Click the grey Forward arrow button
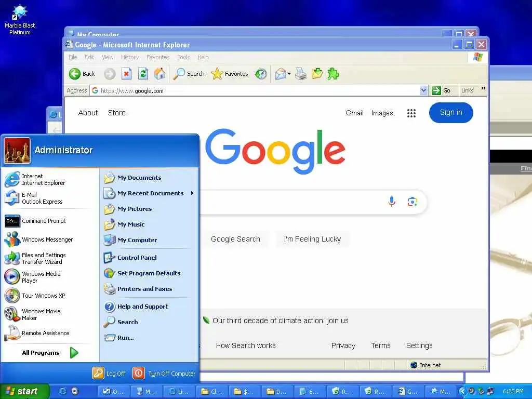This screenshot has height=399, width=532. [109, 74]
